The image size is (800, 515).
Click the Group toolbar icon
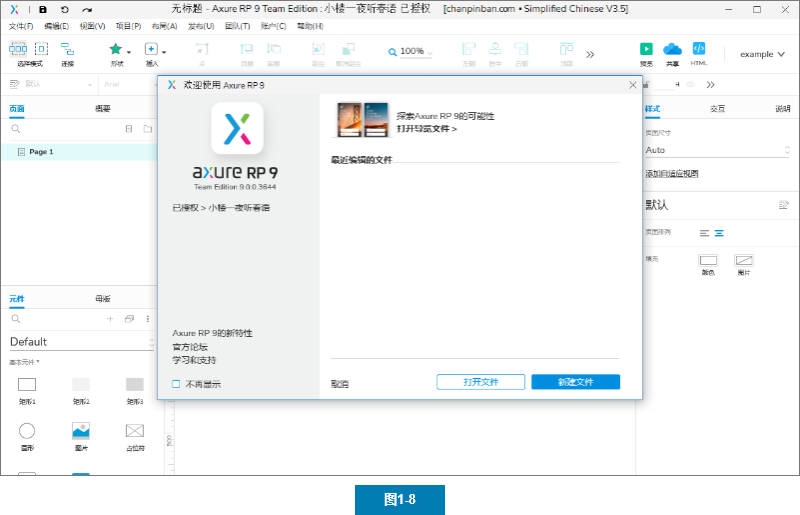pyautogui.click(x=318, y=49)
